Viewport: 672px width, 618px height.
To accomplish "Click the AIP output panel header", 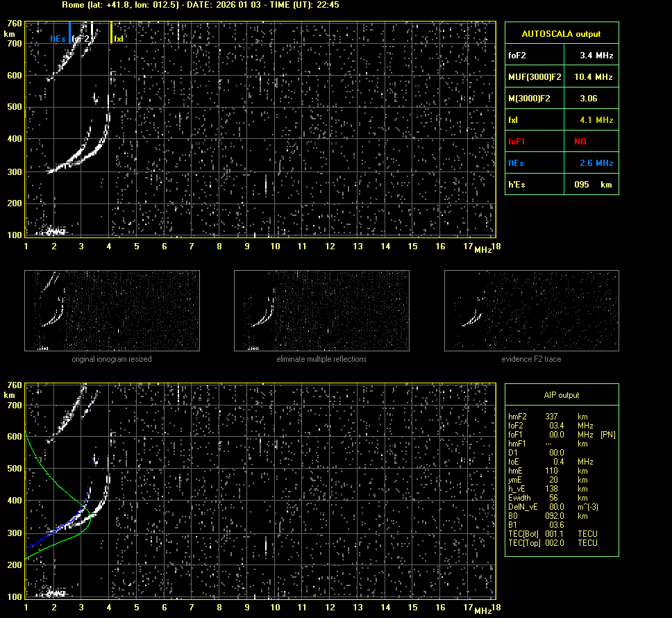I will point(561,395).
